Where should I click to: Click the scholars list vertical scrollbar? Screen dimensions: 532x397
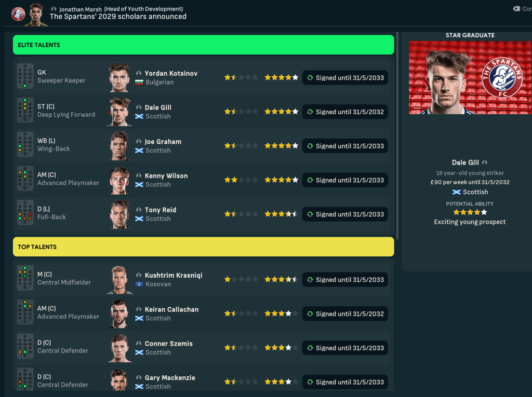[397, 135]
